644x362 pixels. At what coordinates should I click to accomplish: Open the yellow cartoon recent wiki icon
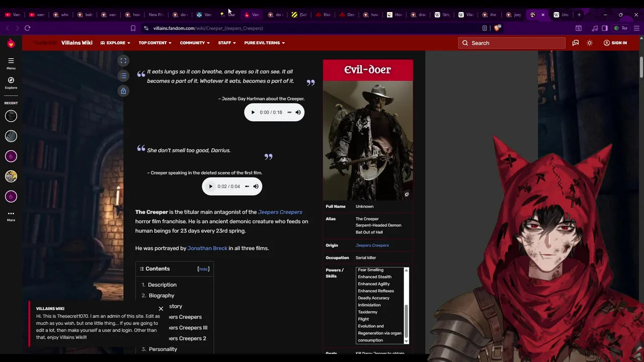[x=11, y=176]
